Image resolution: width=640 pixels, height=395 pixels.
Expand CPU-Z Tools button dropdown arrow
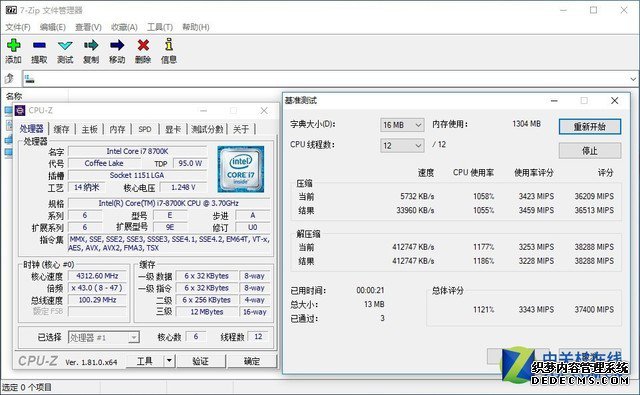tap(169, 361)
